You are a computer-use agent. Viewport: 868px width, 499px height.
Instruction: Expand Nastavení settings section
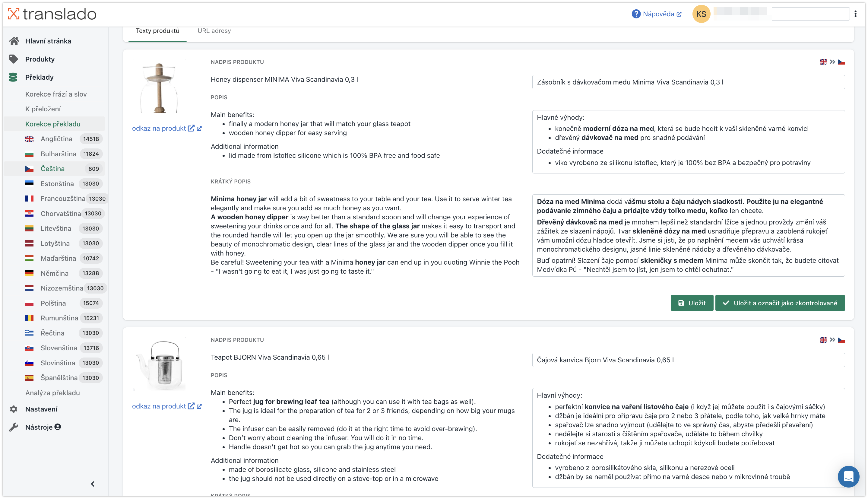(41, 409)
